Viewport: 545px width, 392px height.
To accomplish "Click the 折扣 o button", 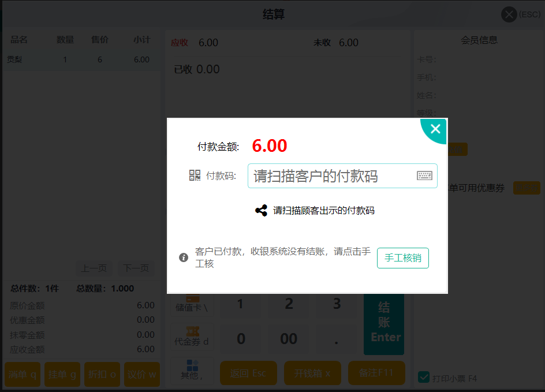I will click(102, 374).
